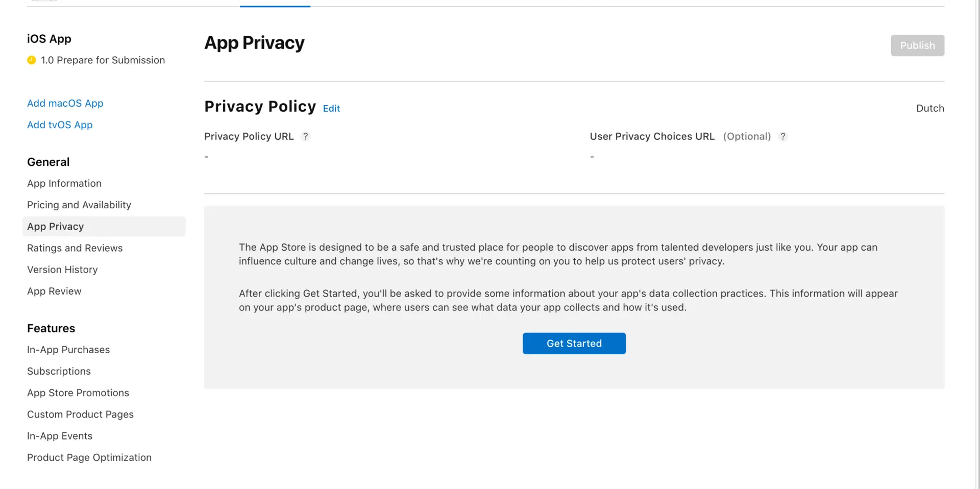Click the Get Started button
The image size is (980, 489).
coord(574,344)
